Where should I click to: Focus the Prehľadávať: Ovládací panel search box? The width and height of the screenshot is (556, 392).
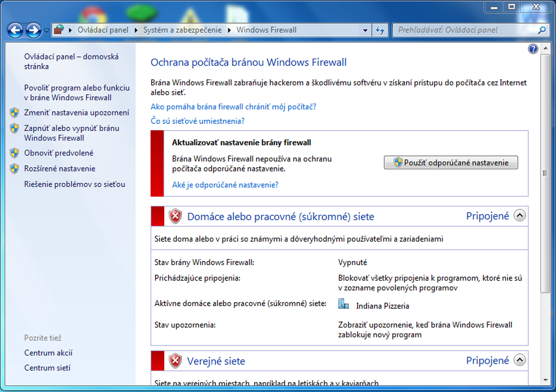[x=465, y=30]
